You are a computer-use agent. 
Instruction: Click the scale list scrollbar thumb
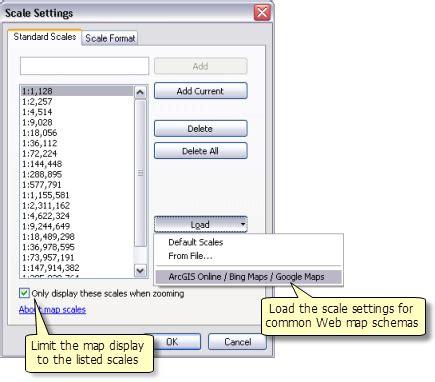coord(140,173)
